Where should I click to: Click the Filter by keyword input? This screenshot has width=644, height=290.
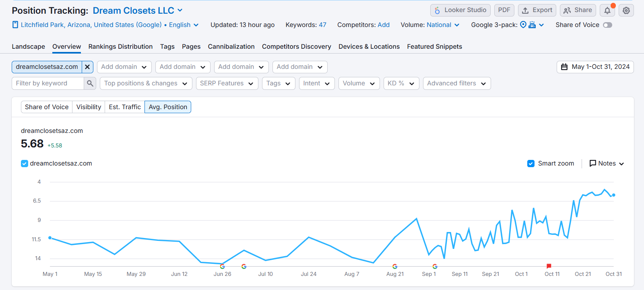[x=48, y=83]
